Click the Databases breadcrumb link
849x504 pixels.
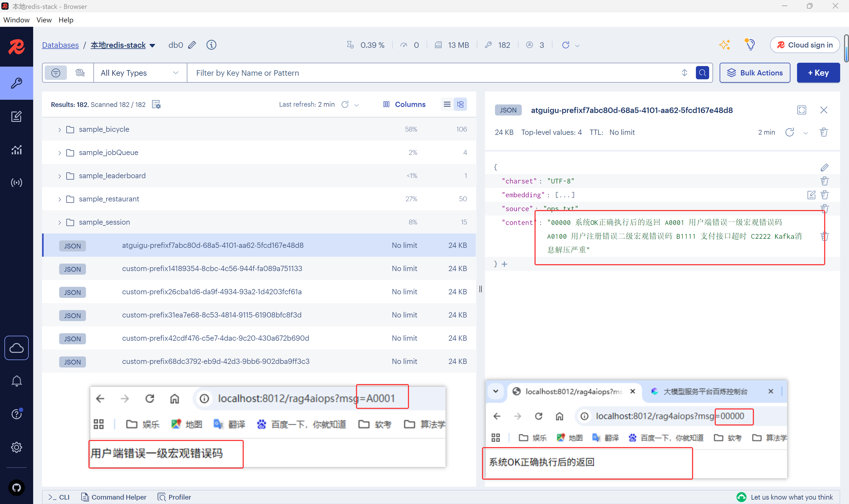60,45
